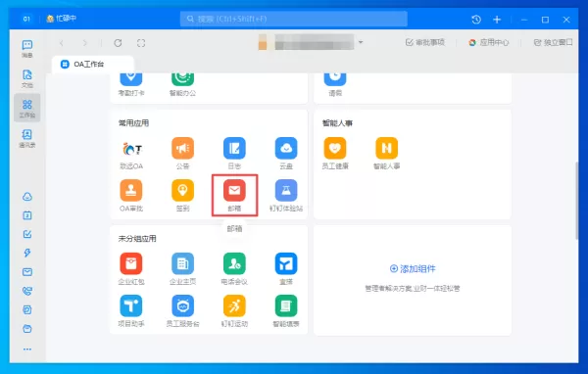This screenshot has width=588, height=374.
Task: Click the 智能人事 section heading
Action: [x=337, y=123]
